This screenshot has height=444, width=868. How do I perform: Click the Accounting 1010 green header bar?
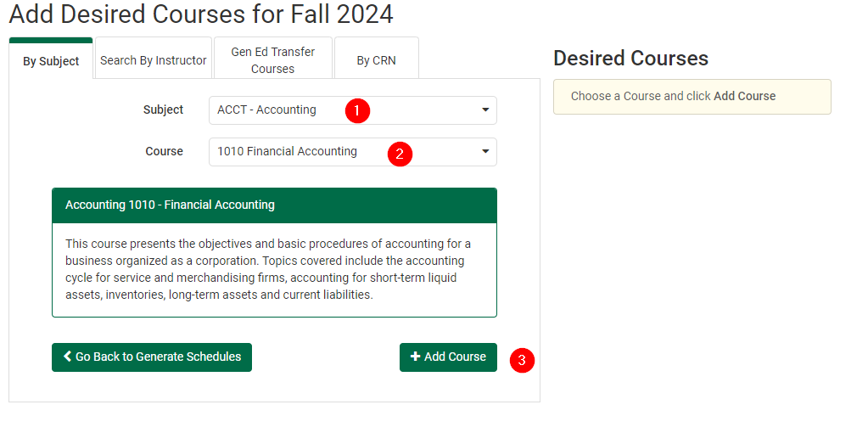274,205
